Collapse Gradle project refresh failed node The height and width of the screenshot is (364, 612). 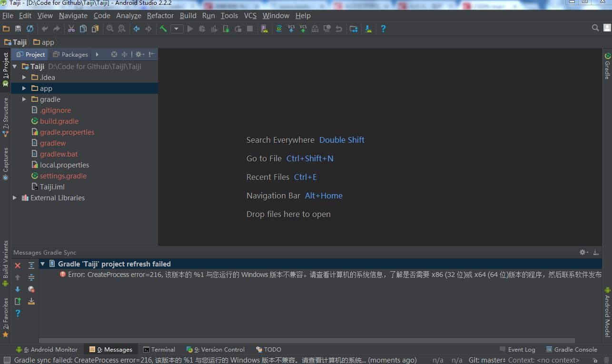42,264
